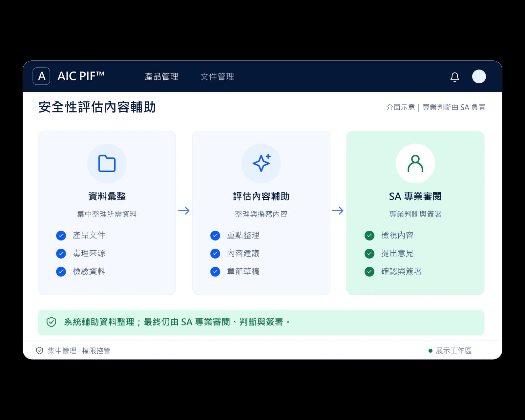Click the 整理與撰寫內容 subtitle
525x420 pixels.
point(261,214)
